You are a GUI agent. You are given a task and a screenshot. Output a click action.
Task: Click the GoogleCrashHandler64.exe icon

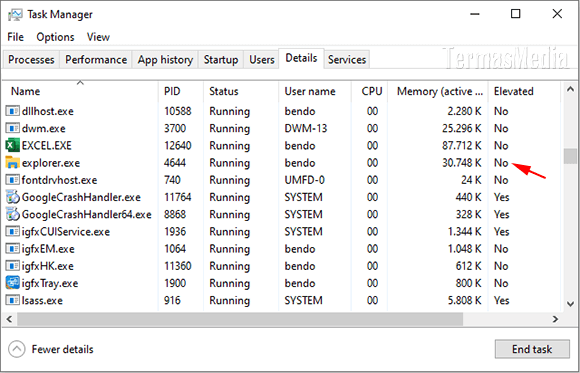pyautogui.click(x=12, y=214)
